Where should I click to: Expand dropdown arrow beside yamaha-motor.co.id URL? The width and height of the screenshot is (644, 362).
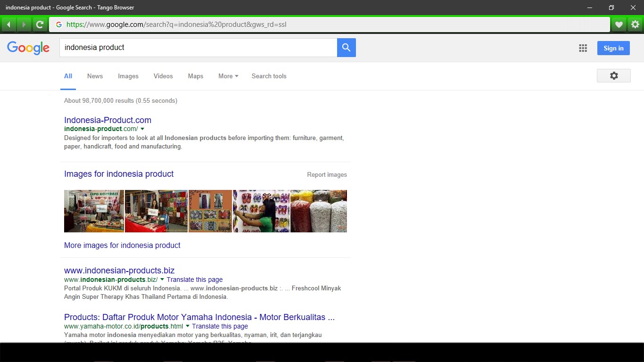(x=188, y=326)
